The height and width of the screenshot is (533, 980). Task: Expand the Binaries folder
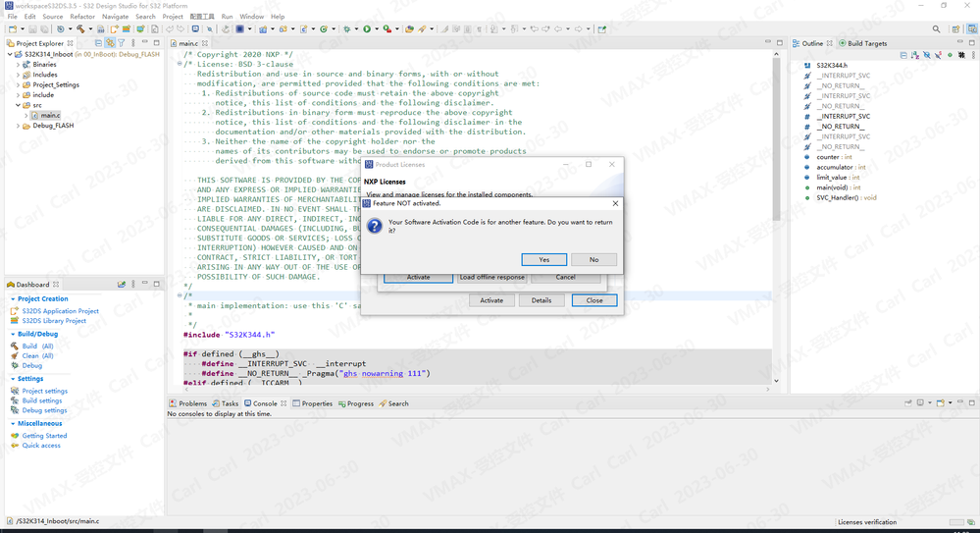click(x=18, y=65)
